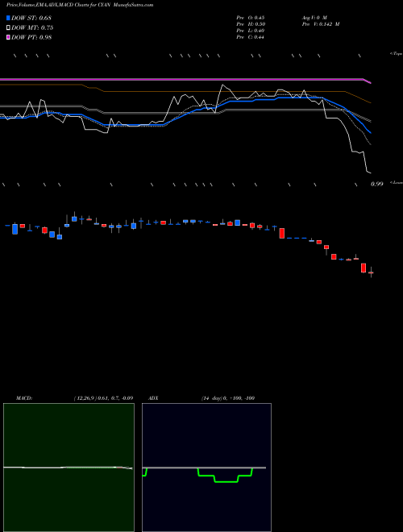Click the magenta DOW PT color swatch
This screenshot has height=532, width=403.
[8, 37]
